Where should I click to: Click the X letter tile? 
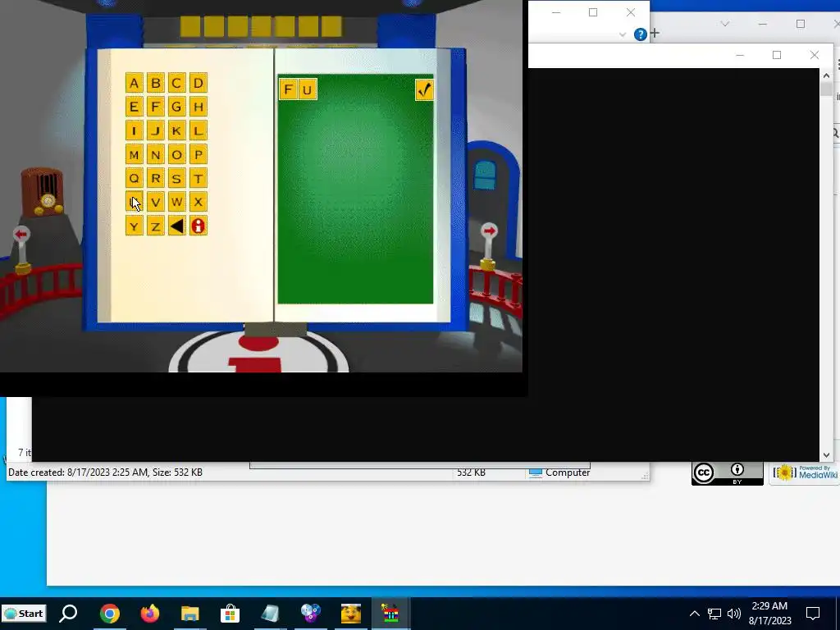pyautogui.click(x=199, y=202)
